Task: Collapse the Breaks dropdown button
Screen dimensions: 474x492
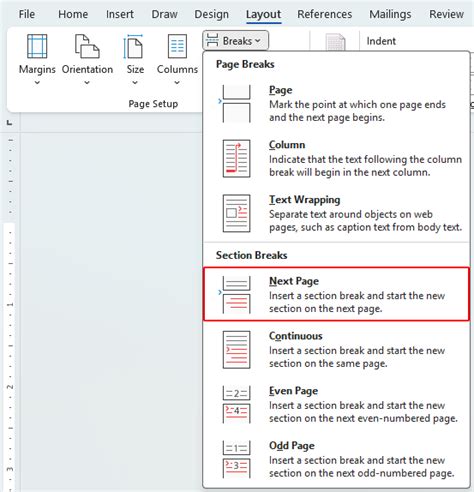Action: [235, 41]
